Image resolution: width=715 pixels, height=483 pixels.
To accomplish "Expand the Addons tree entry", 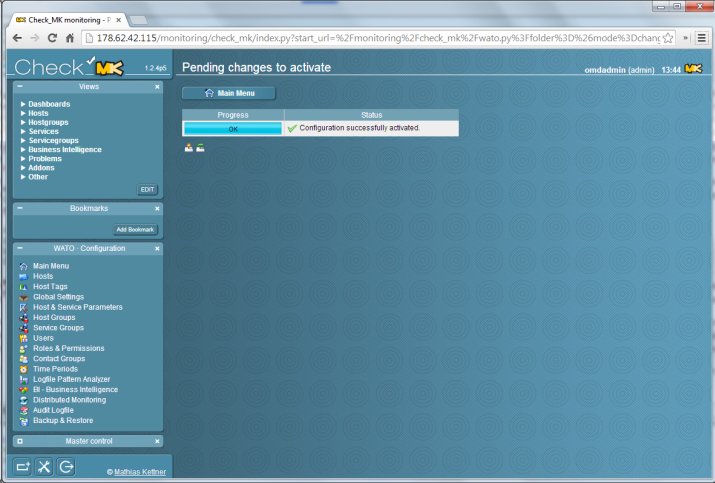I will tap(23, 168).
